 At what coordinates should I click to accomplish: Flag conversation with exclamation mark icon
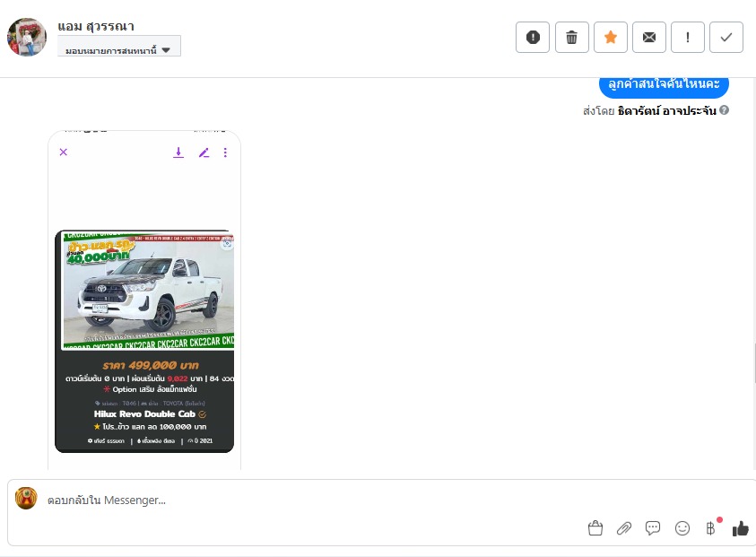click(688, 37)
